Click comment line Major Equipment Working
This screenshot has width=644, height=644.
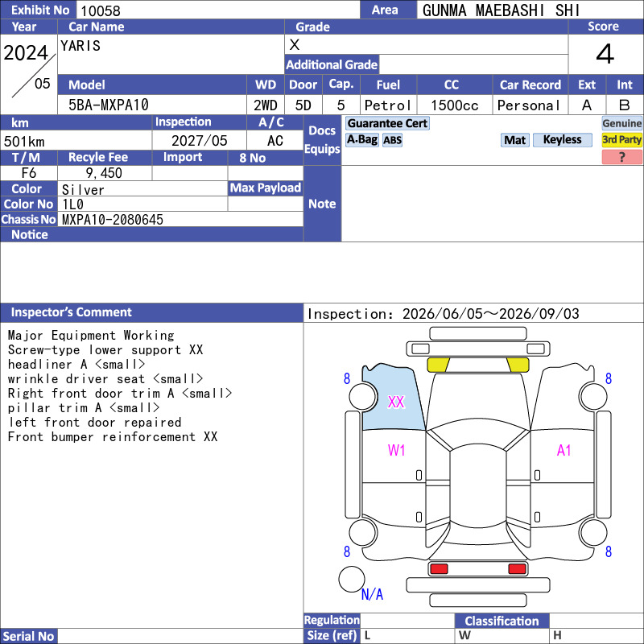point(91,336)
